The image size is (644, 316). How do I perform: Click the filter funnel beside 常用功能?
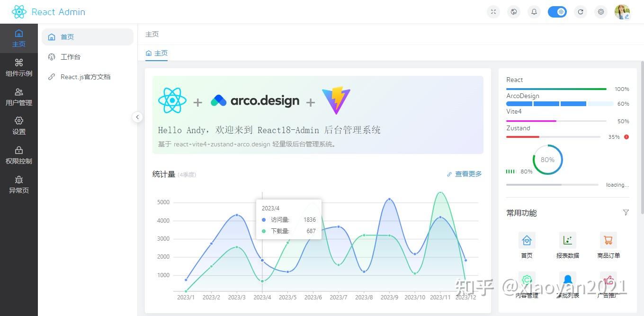[626, 213]
